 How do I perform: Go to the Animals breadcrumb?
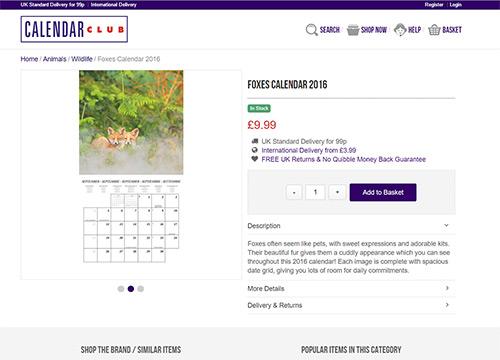[55, 59]
